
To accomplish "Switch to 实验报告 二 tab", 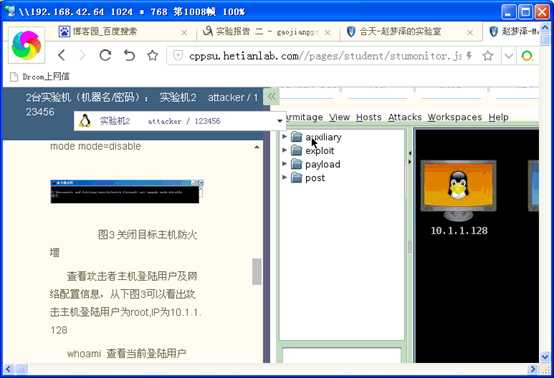I will [x=259, y=32].
